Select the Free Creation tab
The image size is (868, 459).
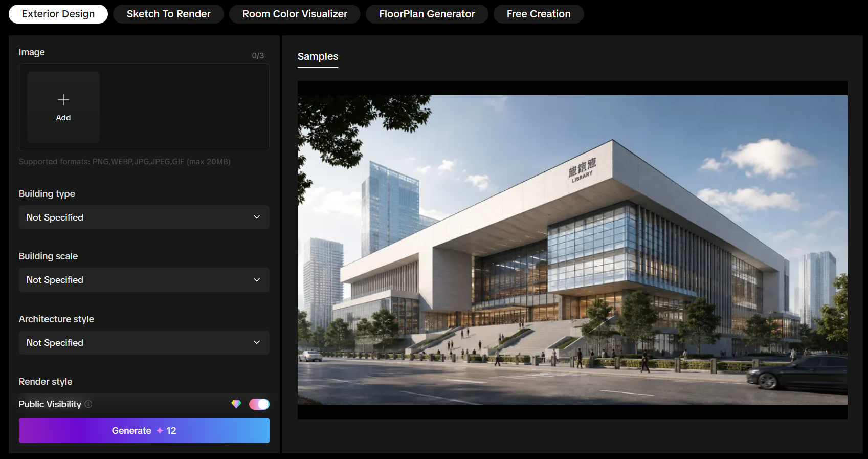tap(539, 14)
